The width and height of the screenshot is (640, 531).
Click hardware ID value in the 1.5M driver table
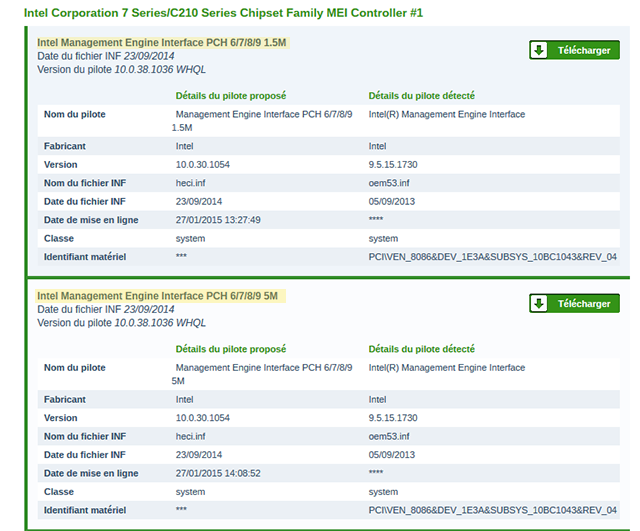pyautogui.click(x=492, y=257)
